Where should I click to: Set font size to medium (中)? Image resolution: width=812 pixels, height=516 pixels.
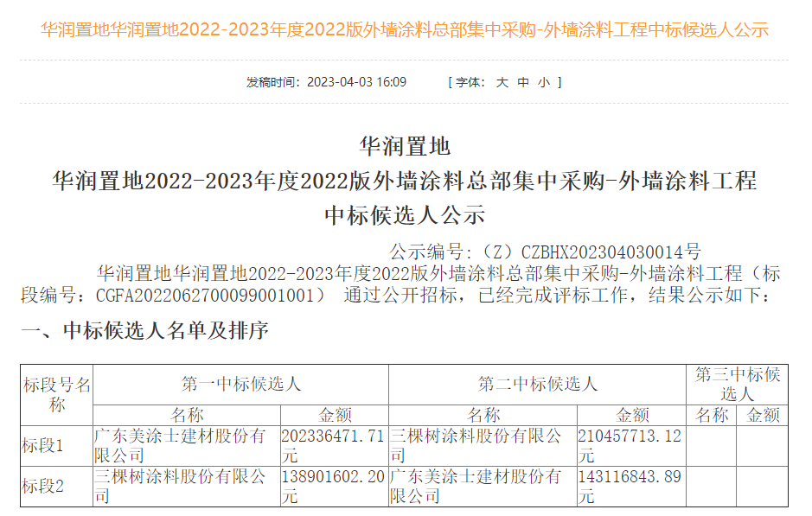point(523,82)
